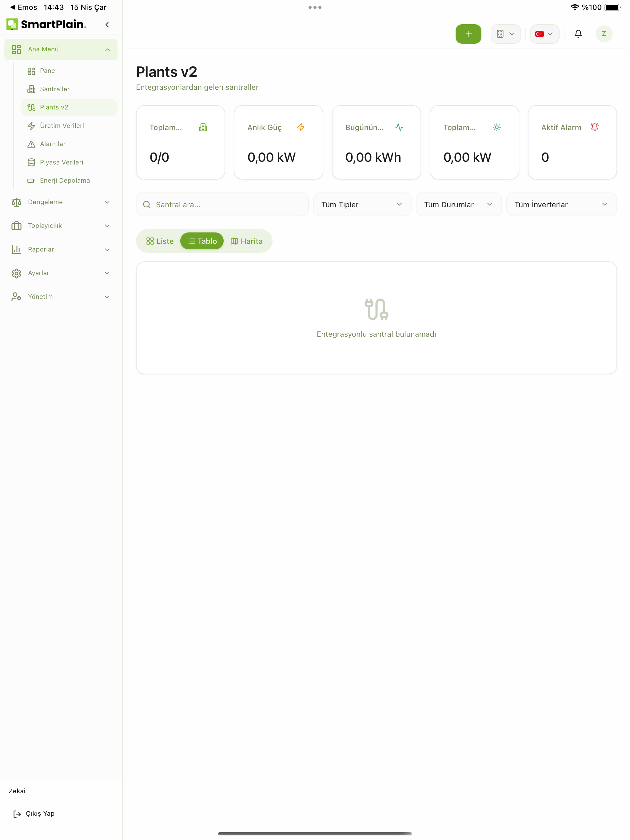This screenshot has width=630, height=840.
Task: Open Santraller from the sidebar
Action: pyautogui.click(x=69, y=89)
